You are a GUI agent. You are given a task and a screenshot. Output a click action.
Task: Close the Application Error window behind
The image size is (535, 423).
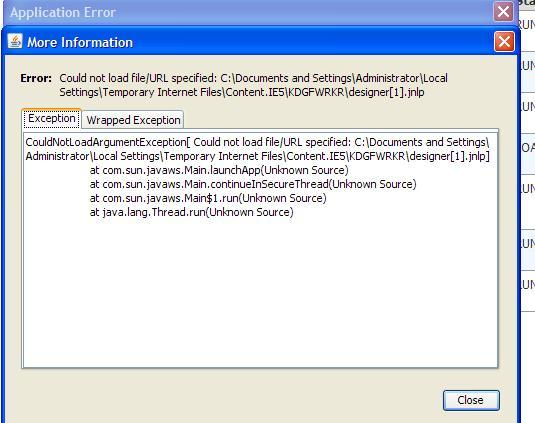pos(503,12)
